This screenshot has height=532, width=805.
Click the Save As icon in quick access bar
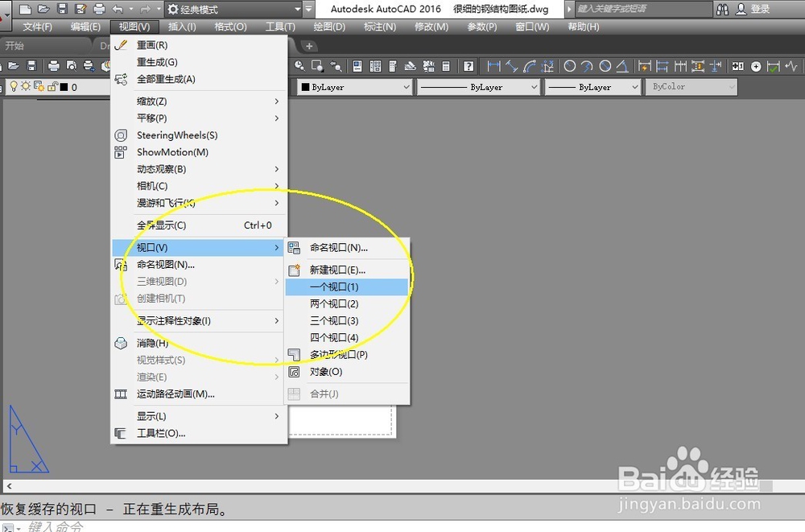[x=80, y=9]
